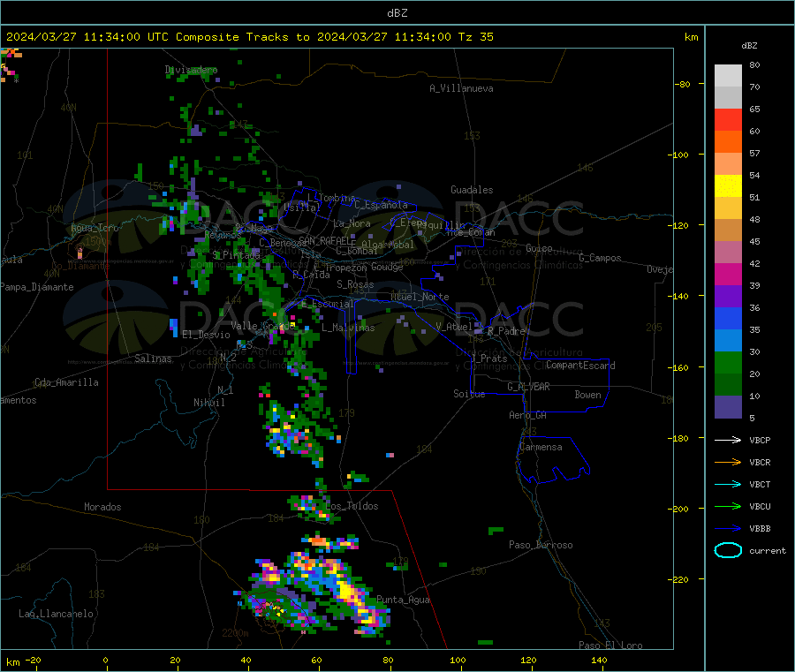
Task: Click the Pampa_Diamante map label
Action: pyautogui.click(x=37, y=287)
